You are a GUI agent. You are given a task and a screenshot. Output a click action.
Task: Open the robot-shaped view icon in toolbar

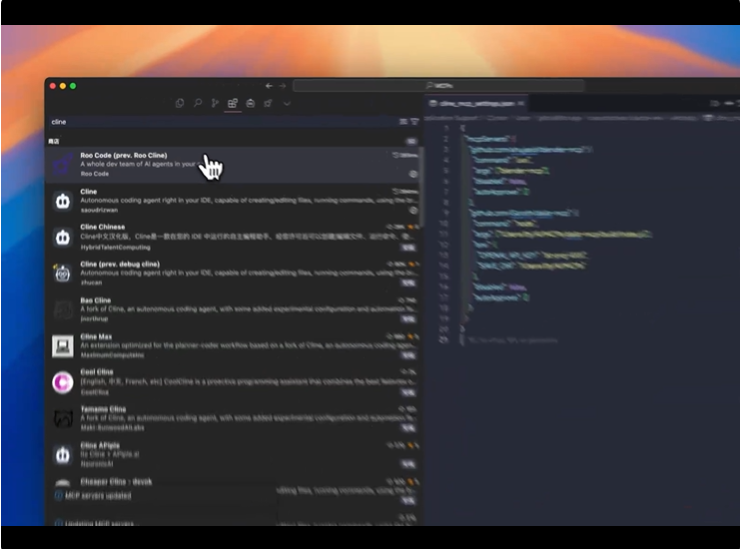251,103
